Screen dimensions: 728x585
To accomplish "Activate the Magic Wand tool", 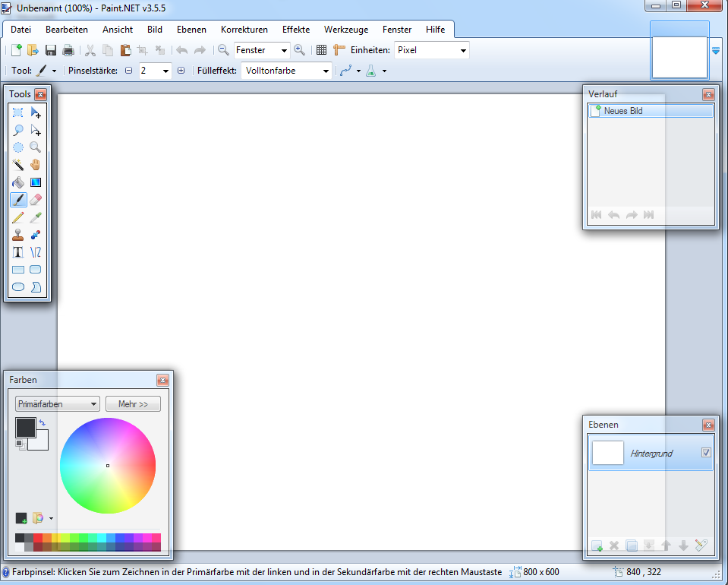I will (x=18, y=164).
